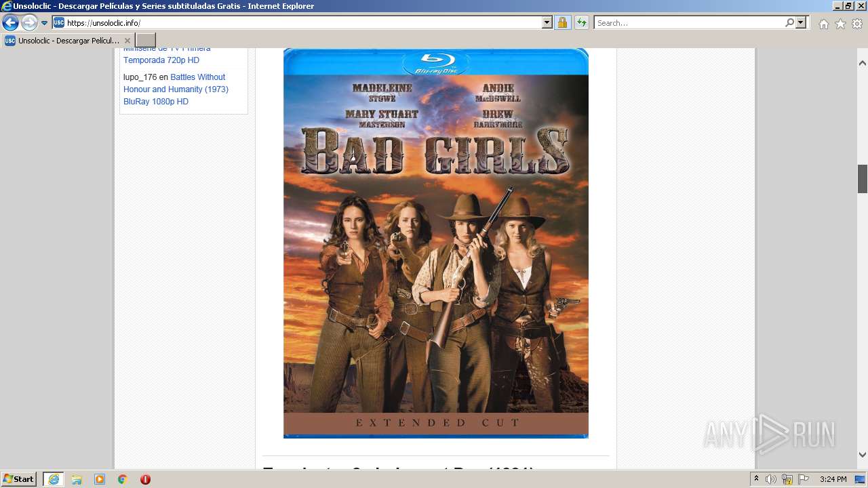Restore down the Internet Explorer window
Viewport: 868px width, 488px height.
(x=848, y=6)
